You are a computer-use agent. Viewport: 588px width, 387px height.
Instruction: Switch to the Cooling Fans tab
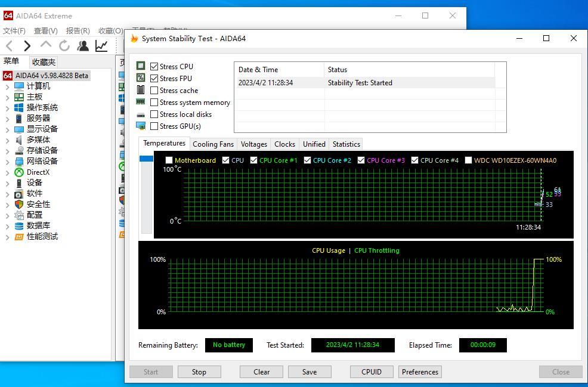tap(213, 144)
